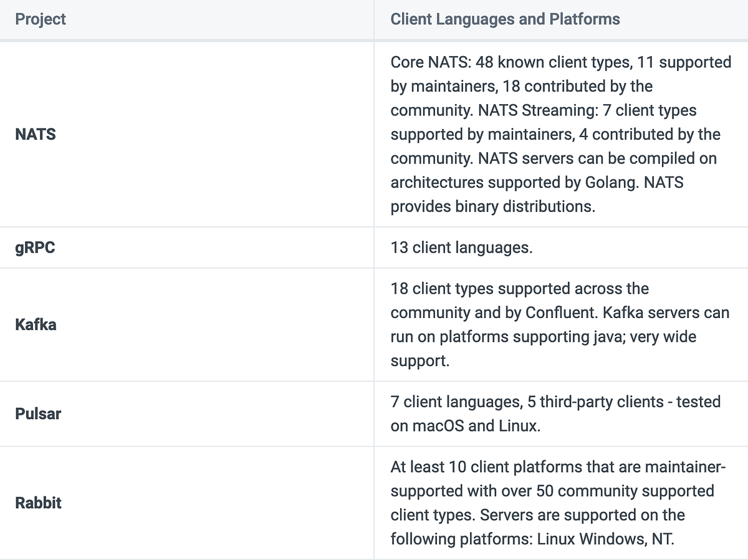Select the NATS row label
748x560 pixels.
[34, 134]
